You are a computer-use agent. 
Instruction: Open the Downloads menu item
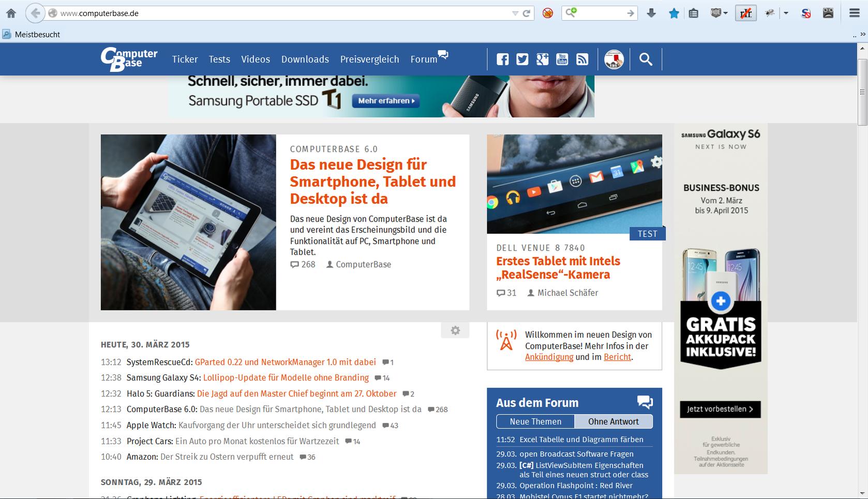coord(305,60)
